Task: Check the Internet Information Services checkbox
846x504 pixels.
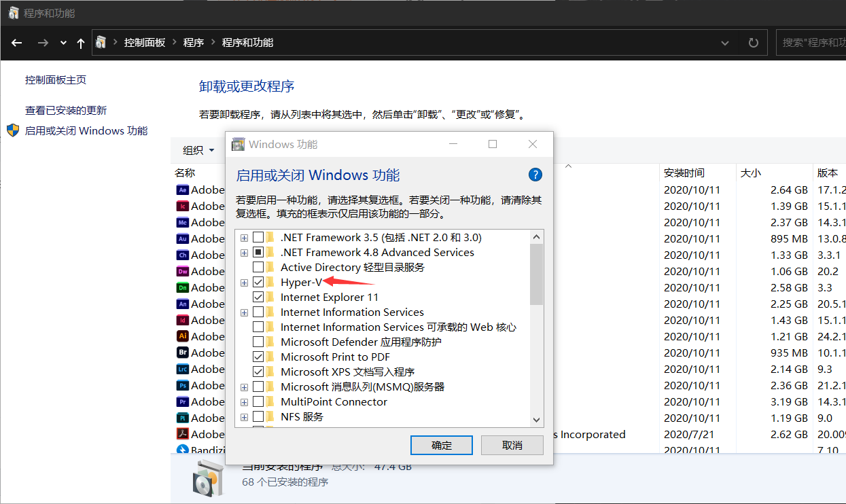Action: coord(258,312)
